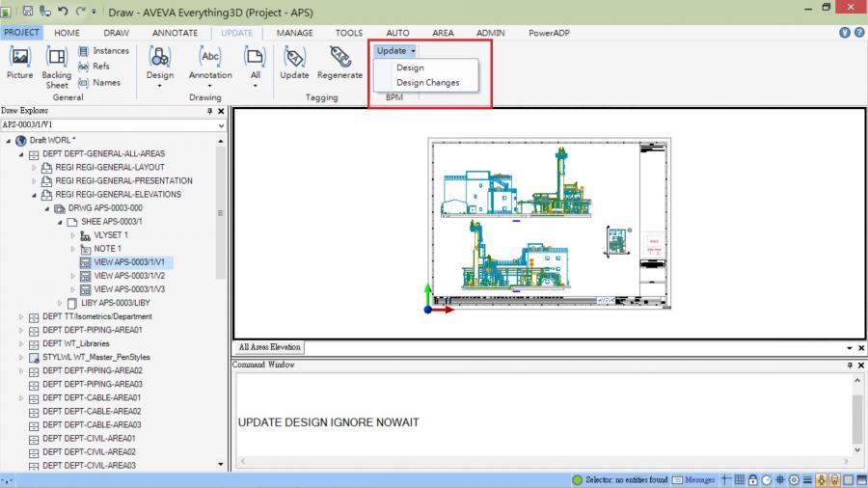Viewport: 868px width, 488px height.
Task: Click the Undo arrow in title bar
Action: (x=63, y=11)
